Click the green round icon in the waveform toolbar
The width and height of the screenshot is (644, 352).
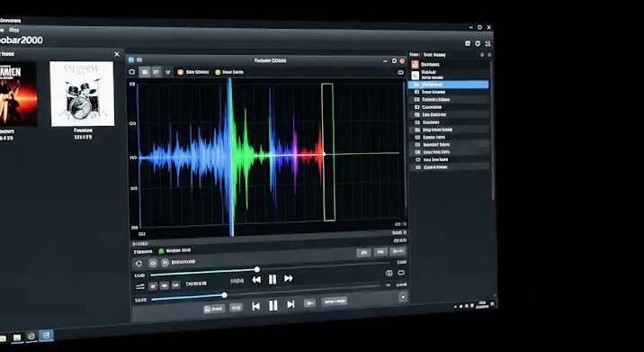(218, 72)
